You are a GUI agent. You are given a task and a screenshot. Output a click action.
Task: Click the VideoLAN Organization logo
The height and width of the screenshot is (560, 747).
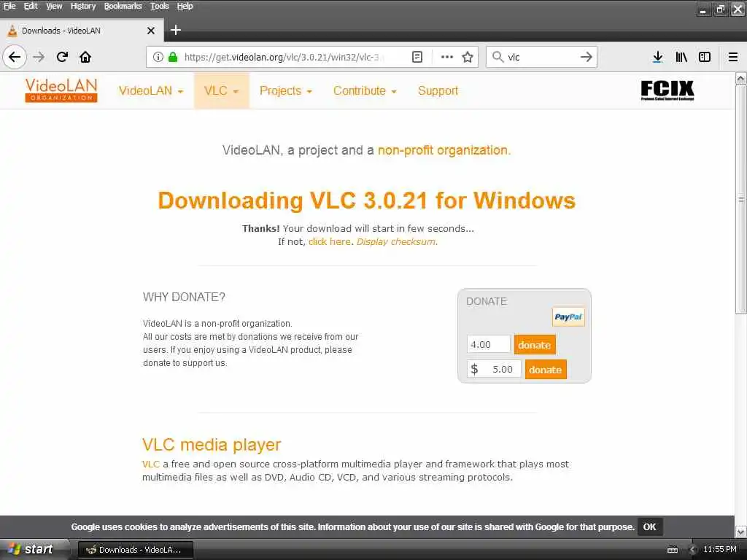click(x=61, y=90)
